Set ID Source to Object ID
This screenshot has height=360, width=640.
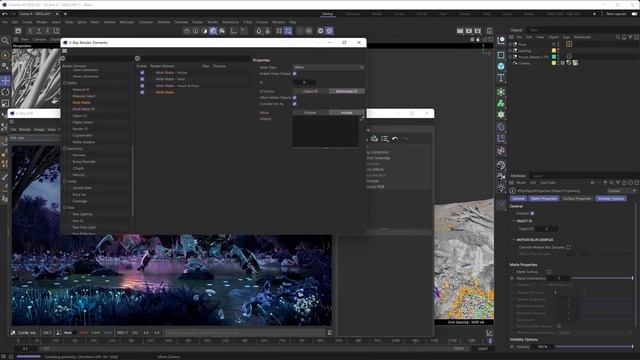pos(311,91)
